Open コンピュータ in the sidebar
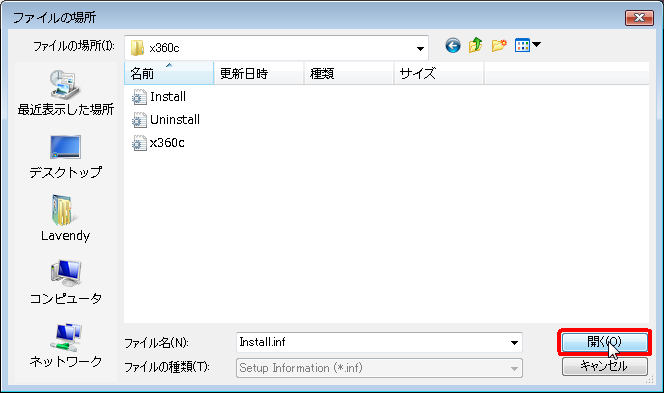The height and width of the screenshot is (393, 664). [66, 282]
